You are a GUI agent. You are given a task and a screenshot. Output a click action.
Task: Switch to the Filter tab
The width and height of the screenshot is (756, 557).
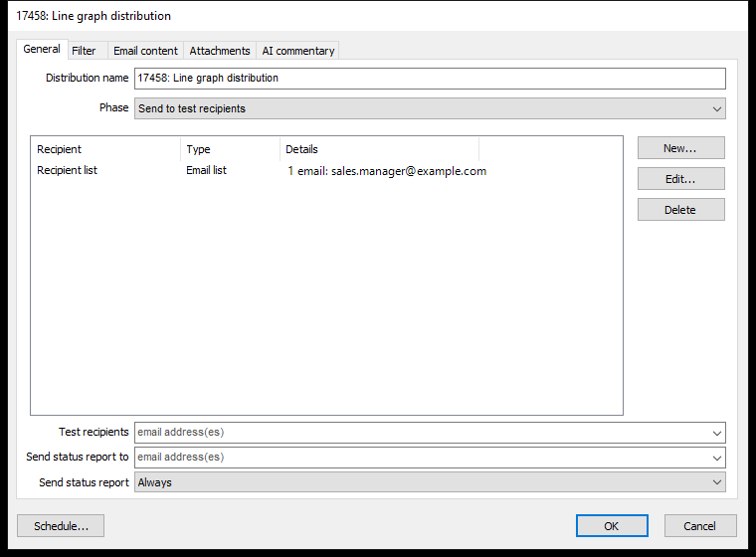click(x=84, y=51)
